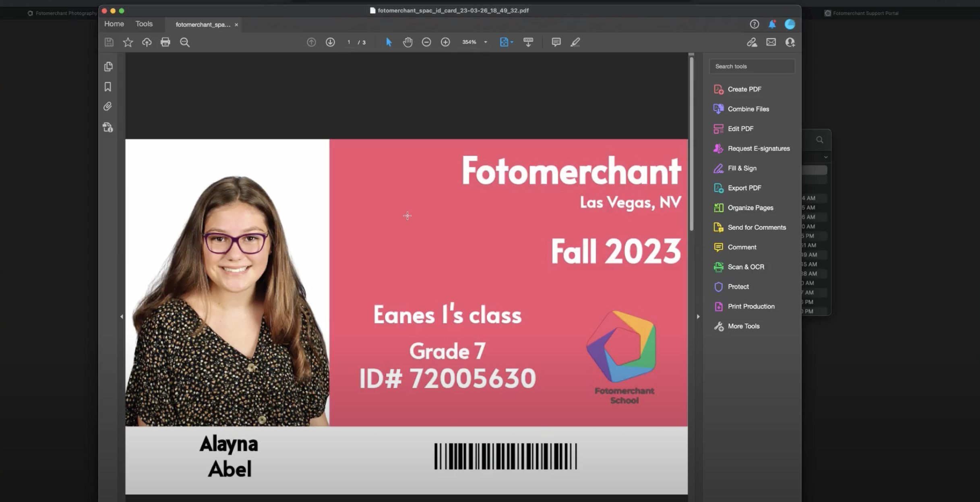This screenshot has height=502, width=980.
Task: Click the upload to cloud icon
Action: click(x=147, y=42)
